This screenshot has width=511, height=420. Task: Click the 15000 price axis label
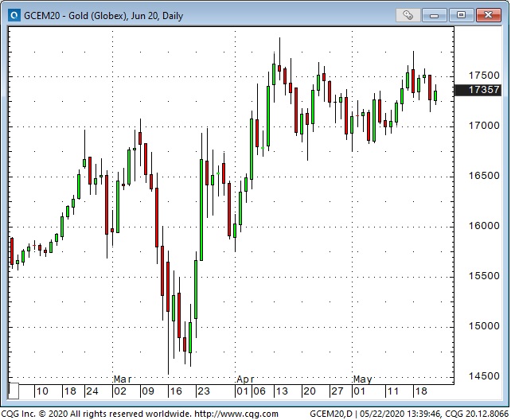click(484, 326)
